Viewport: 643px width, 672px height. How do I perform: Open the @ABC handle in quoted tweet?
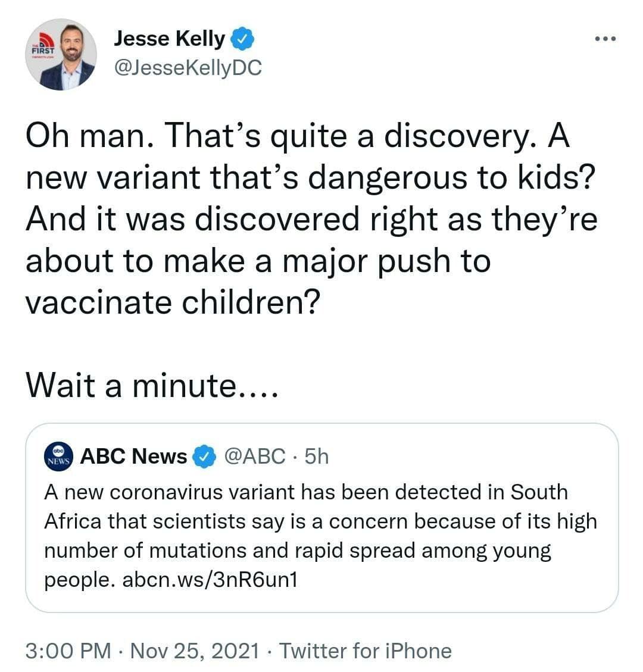(x=254, y=457)
